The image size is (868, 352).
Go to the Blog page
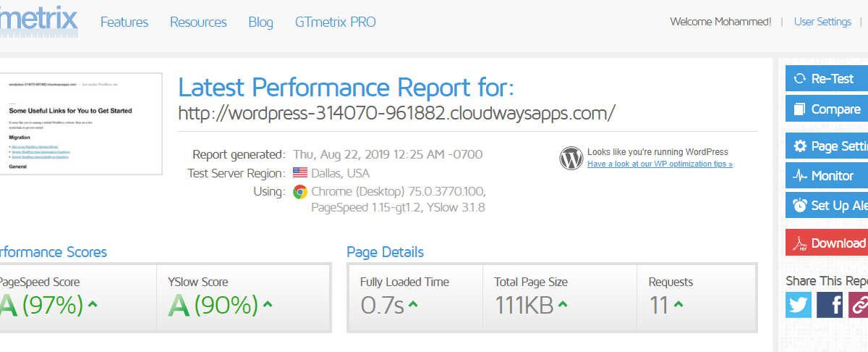pyautogui.click(x=260, y=22)
